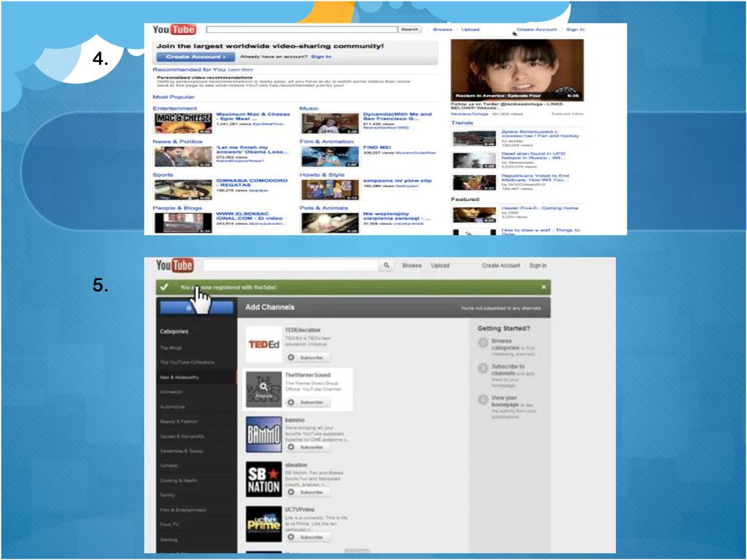Click Sign In on the Add Channels header
The height and width of the screenshot is (560, 747).
point(538,265)
